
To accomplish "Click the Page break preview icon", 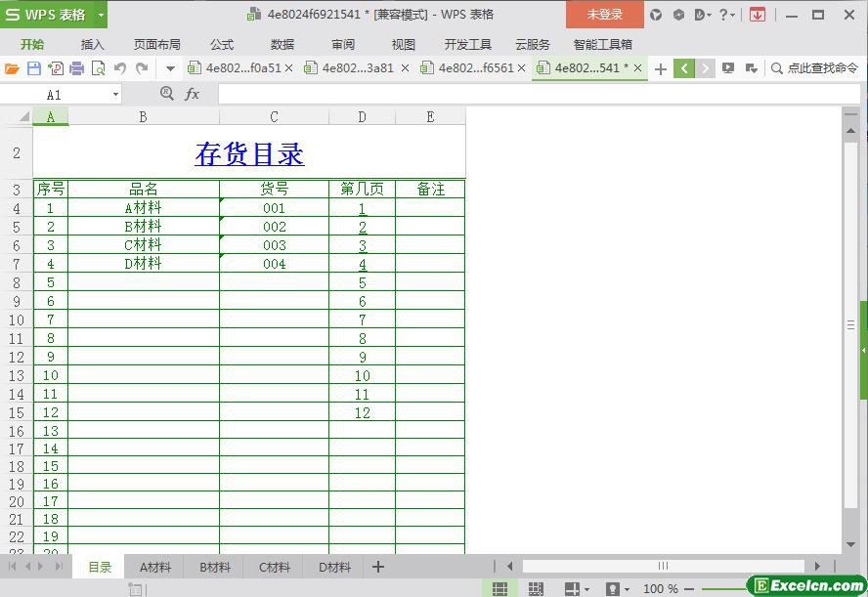I will tap(536, 589).
